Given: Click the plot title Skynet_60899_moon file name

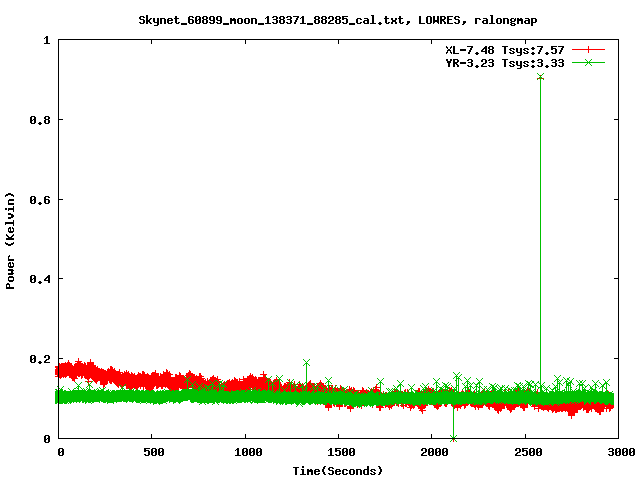Looking at the screenshot, I should click(274, 20).
